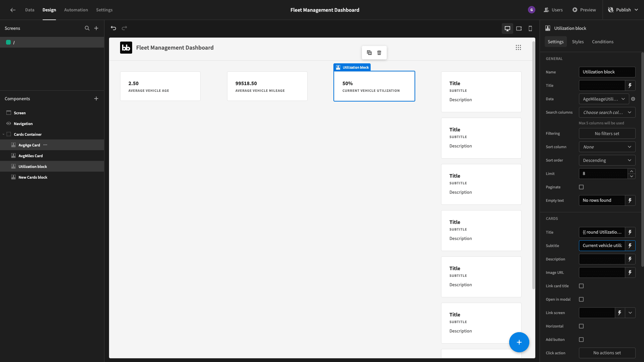Open the Sort order dropdown
The height and width of the screenshot is (362, 644).
point(607,160)
